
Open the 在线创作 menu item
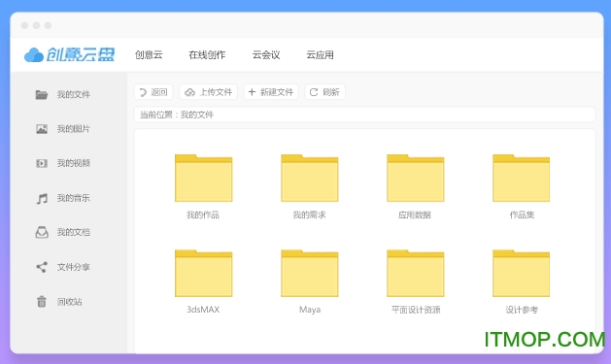pos(207,55)
